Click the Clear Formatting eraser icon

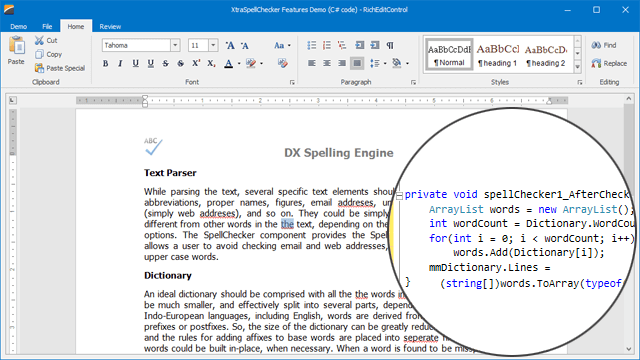click(282, 63)
